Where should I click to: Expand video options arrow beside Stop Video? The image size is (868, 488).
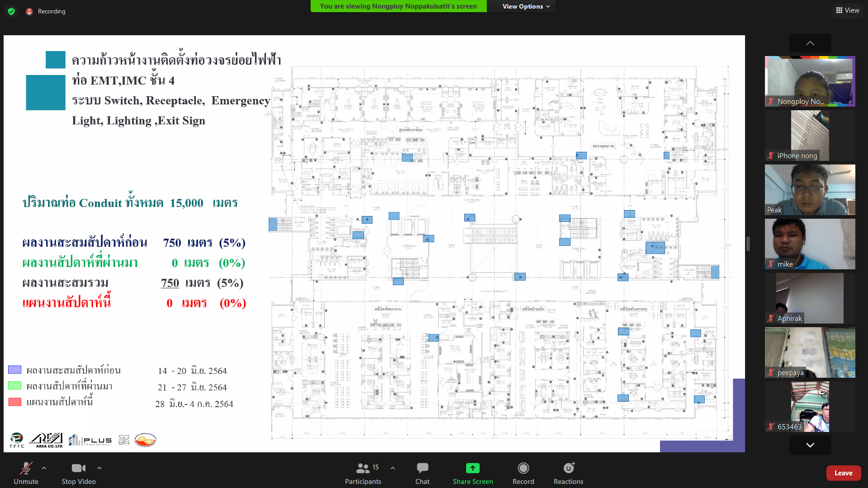pos(99,468)
